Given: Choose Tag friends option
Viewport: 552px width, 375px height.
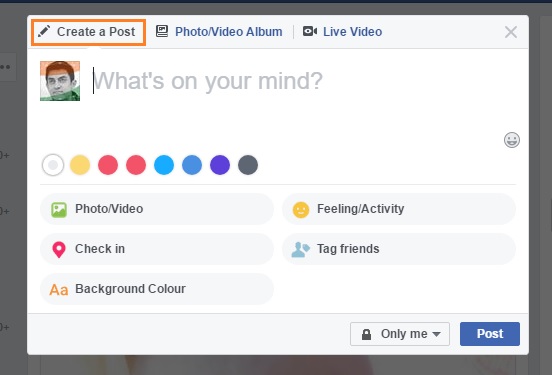Looking at the screenshot, I should (399, 249).
